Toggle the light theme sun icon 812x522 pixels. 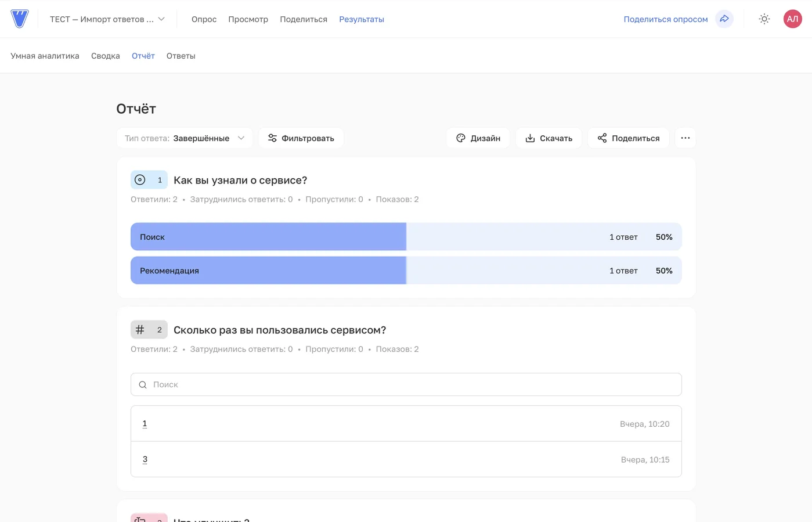(x=764, y=19)
